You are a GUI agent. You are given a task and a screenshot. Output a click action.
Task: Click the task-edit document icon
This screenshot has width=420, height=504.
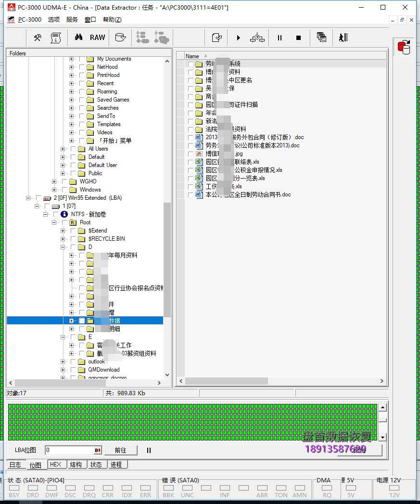(217, 38)
